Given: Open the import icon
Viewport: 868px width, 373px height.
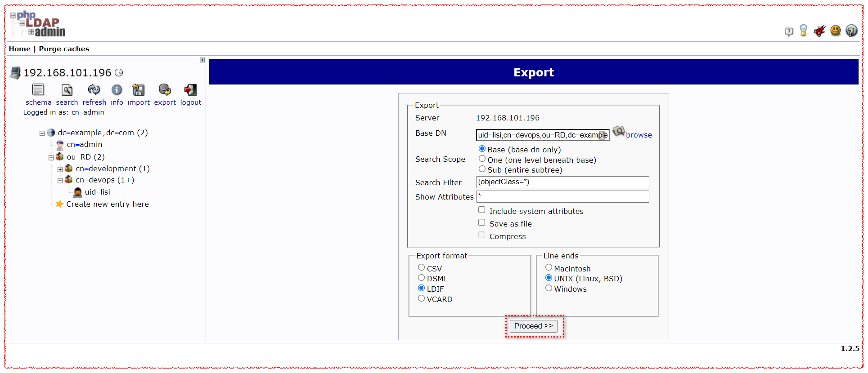Looking at the screenshot, I should click(x=139, y=90).
